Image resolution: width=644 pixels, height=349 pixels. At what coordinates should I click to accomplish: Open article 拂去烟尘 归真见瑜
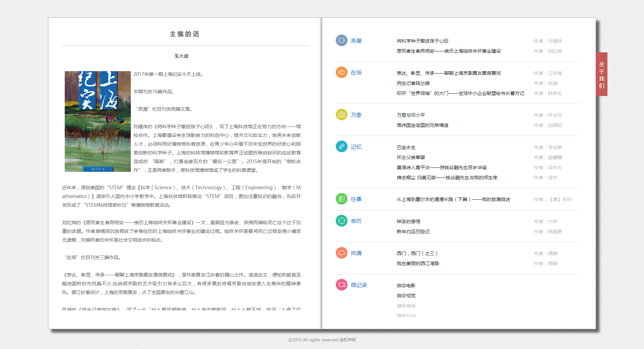coord(447,178)
